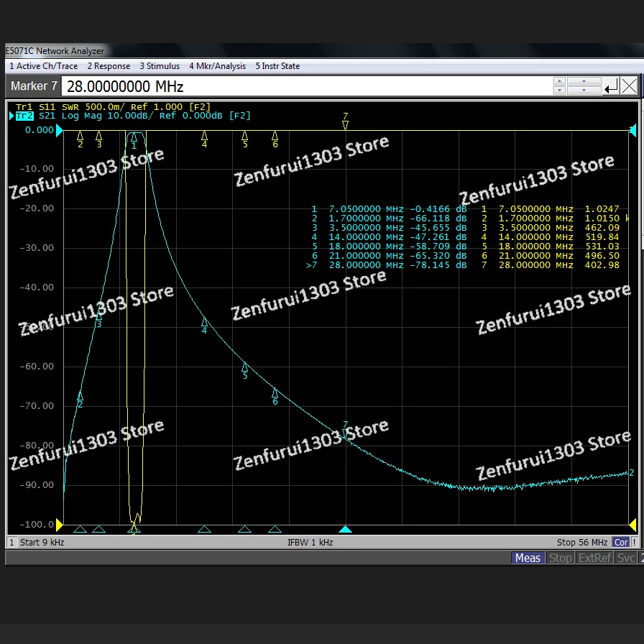This screenshot has width=644, height=644.
Task: Click the X icon beside marker entry
Action: [629, 87]
